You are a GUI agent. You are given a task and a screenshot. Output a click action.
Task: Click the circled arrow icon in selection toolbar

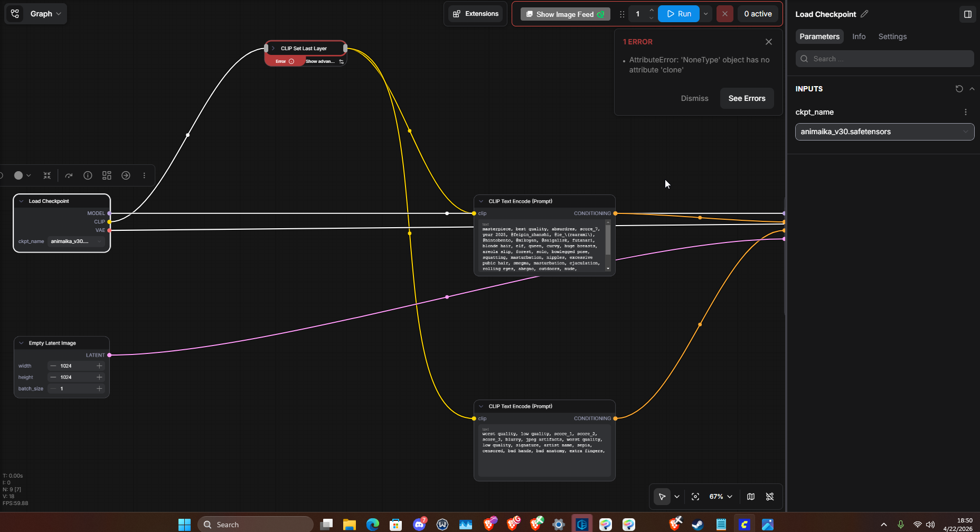pyautogui.click(x=126, y=175)
